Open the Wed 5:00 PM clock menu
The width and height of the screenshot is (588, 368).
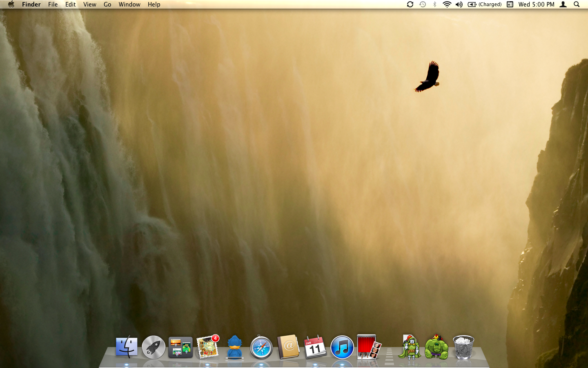point(537,4)
